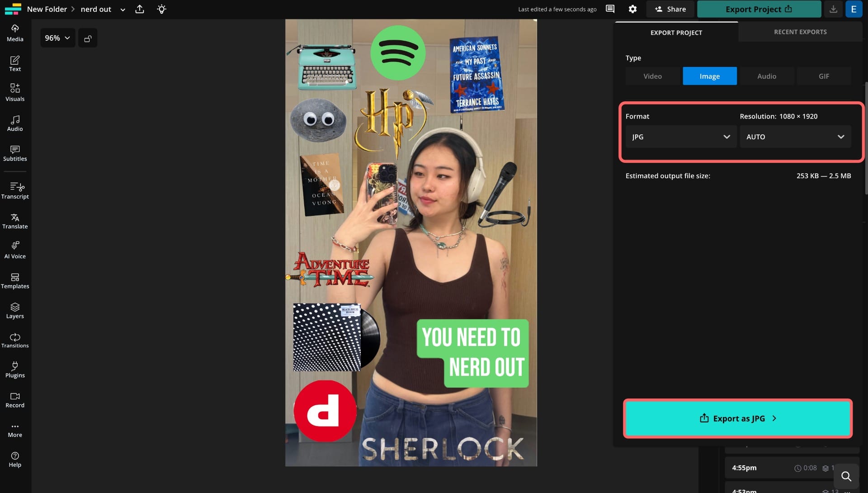The width and height of the screenshot is (868, 493).
Task: Open the AUTO resolution dropdown
Action: pyautogui.click(x=795, y=137)
